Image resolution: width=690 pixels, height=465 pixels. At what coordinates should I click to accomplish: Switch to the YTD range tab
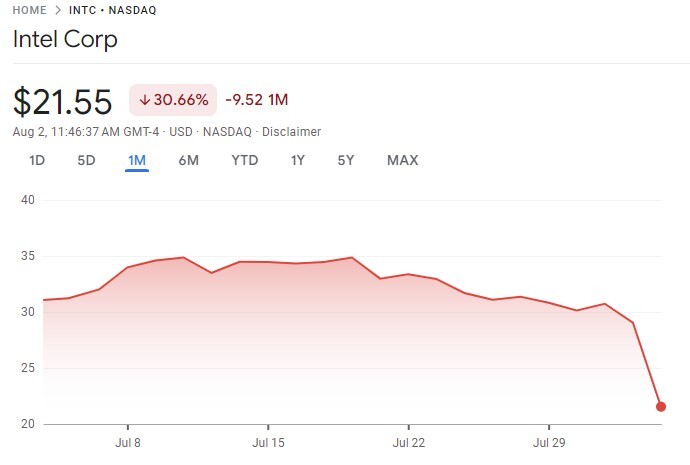click(245, 160)
